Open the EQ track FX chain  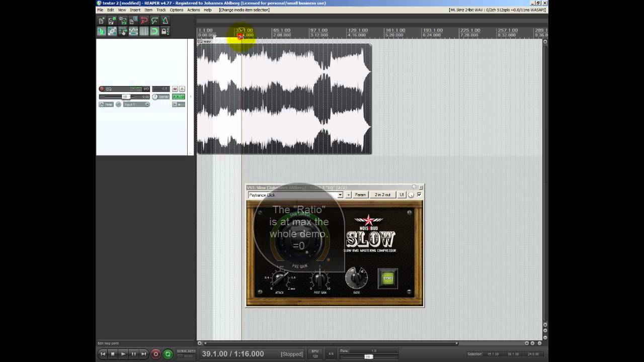tap(175, 97)
